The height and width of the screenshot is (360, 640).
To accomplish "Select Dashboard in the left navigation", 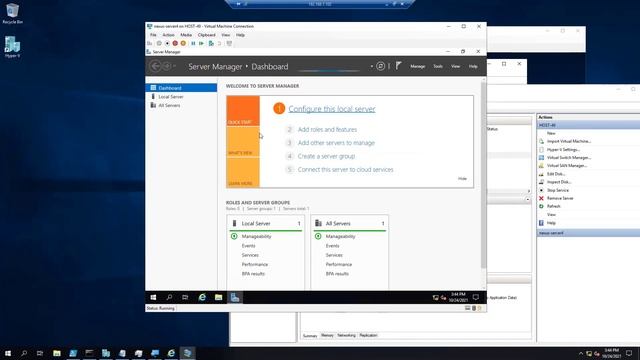I will pyautogui.click(x=181, y=88).
